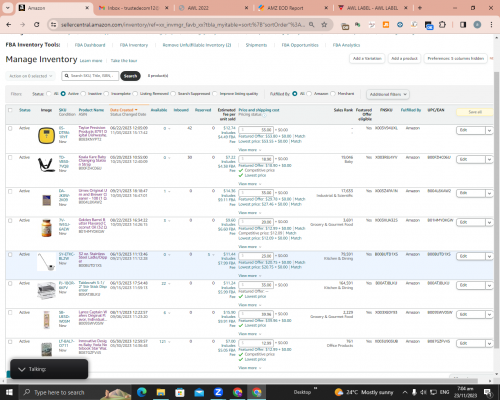Open the Chrome side panel icon

pos(463,25)
